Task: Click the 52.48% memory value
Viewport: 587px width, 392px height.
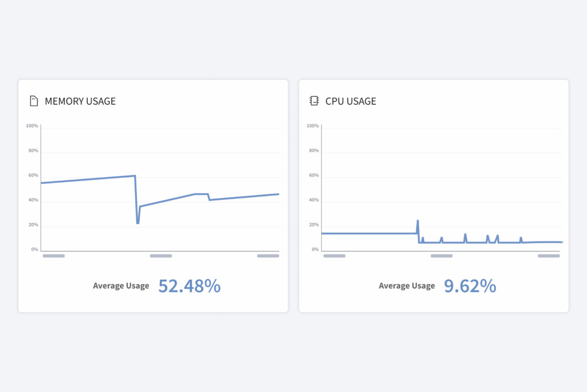Action: pos(189,285)
